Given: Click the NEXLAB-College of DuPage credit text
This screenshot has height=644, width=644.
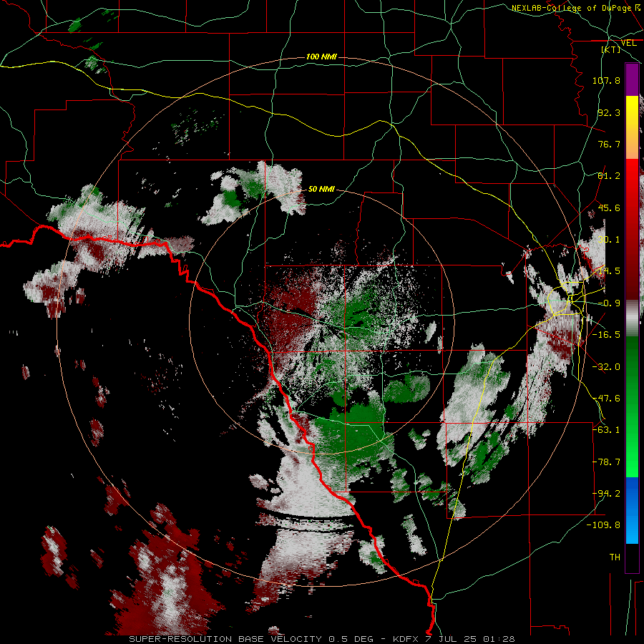Looking at the screenshot, I should (577, 8).
